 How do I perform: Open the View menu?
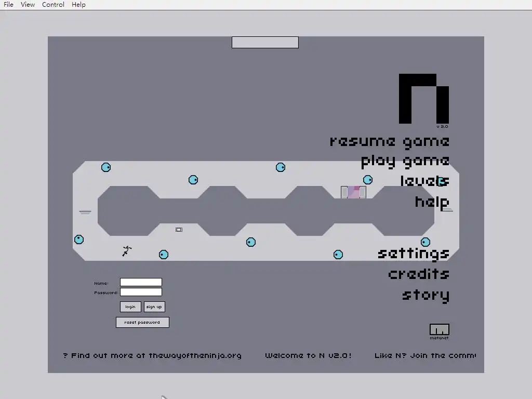pos(28,4)
